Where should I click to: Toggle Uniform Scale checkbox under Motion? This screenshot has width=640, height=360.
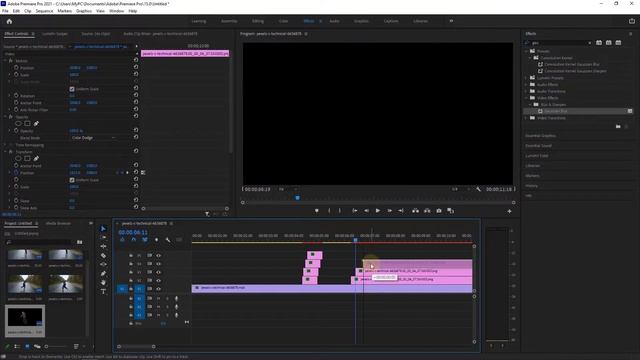[x=72, y=89]
